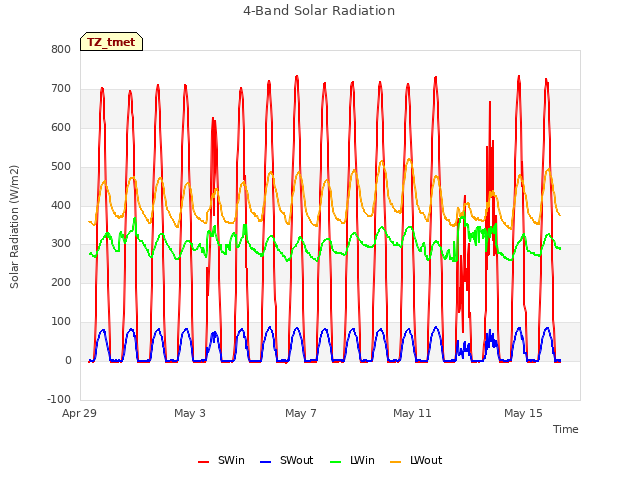Click the 200 y-axis tick label
Viewport: 640px width, 480px height.
click(61, 282)
